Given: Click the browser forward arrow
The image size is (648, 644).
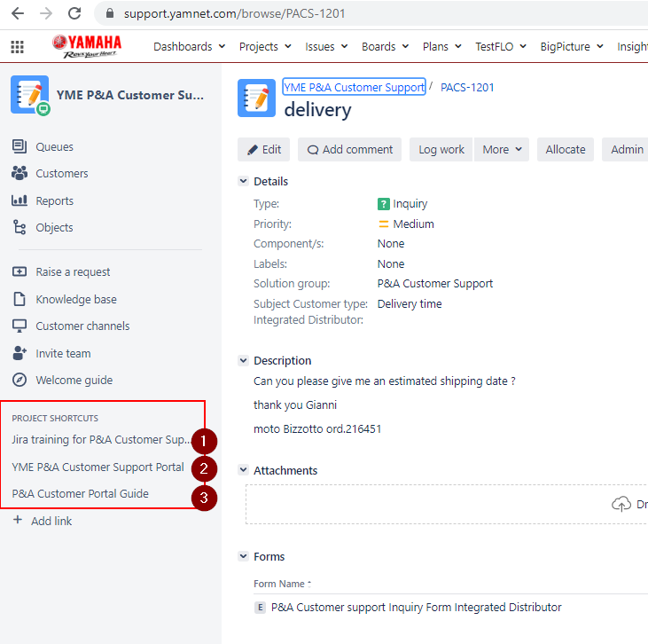Looking at the screenshot, I should (46, 13).
